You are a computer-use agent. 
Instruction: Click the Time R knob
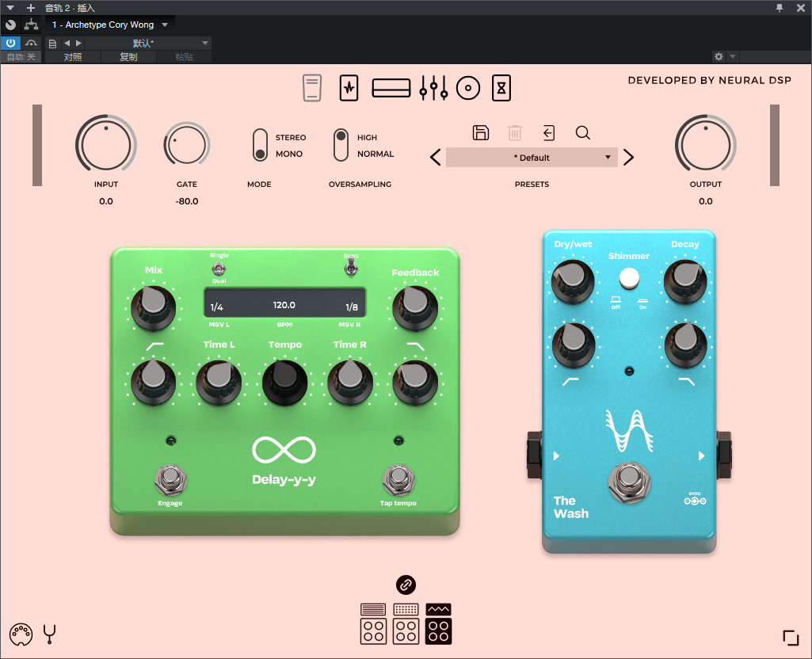[350, 382]
